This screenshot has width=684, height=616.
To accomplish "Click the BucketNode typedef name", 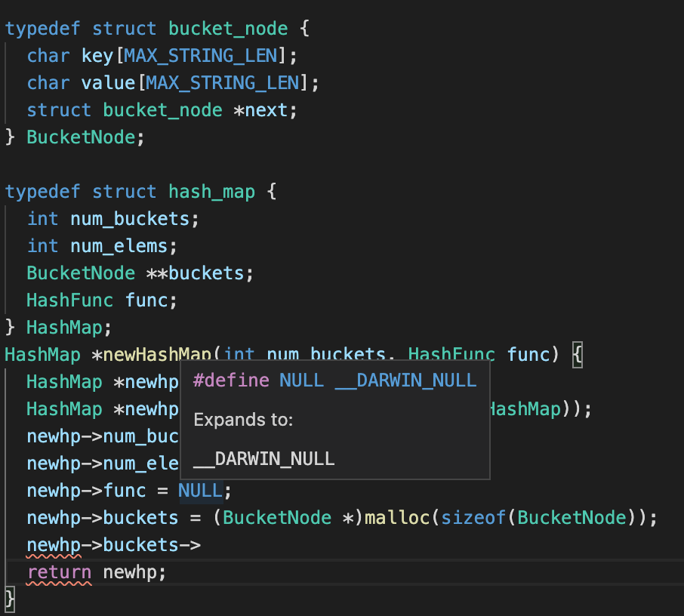I will [x=80, y=137].
